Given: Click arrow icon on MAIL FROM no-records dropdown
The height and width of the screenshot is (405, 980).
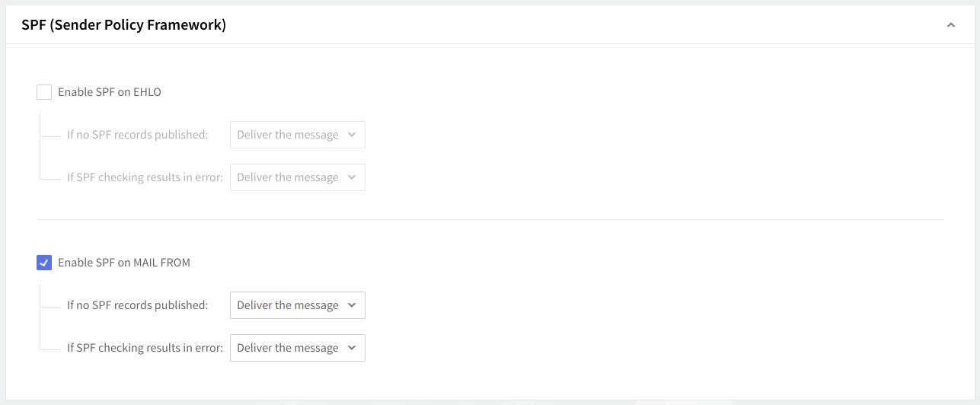Looking at the screenshot, I should [x=352, y=305].
